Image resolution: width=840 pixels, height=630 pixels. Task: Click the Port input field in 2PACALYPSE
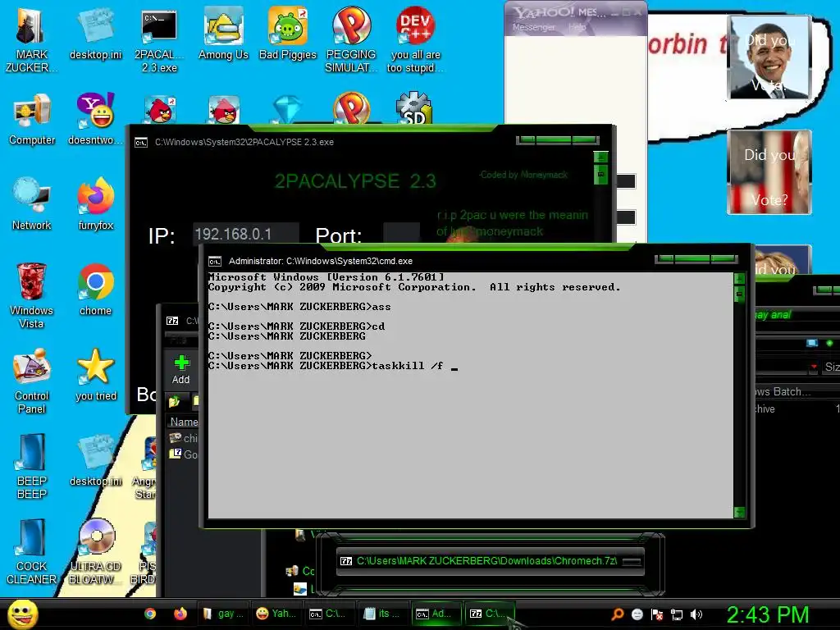402,234
